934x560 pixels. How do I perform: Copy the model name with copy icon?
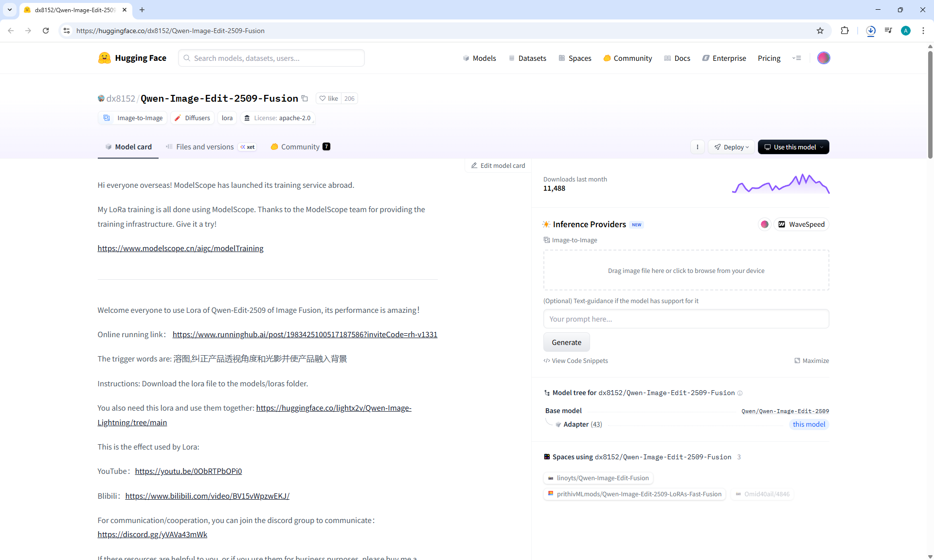[305, 98]
